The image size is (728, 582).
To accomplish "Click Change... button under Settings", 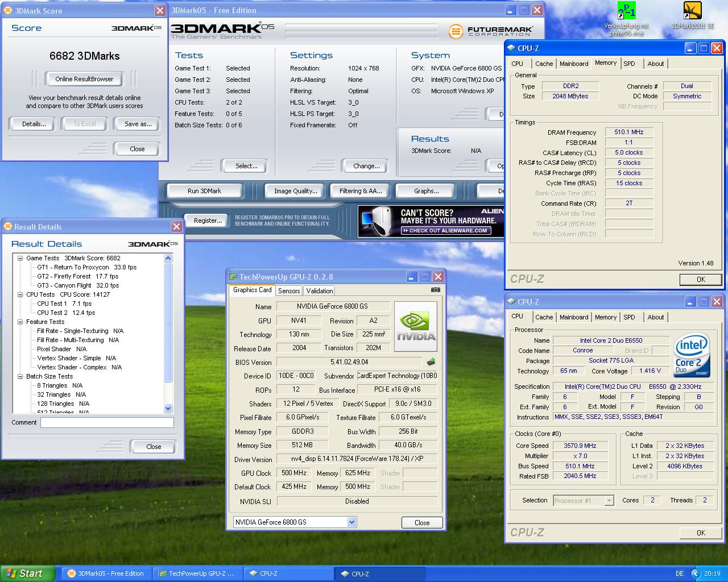I will pos(366,166).
